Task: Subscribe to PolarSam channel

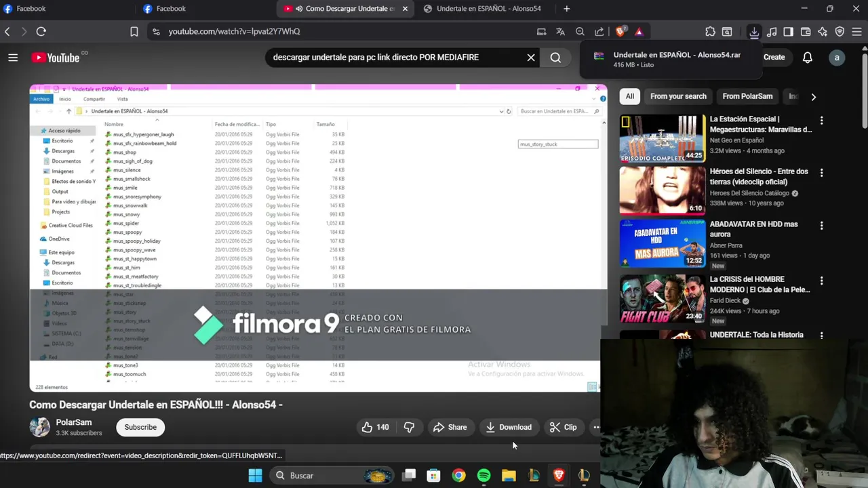Action: 140,427
